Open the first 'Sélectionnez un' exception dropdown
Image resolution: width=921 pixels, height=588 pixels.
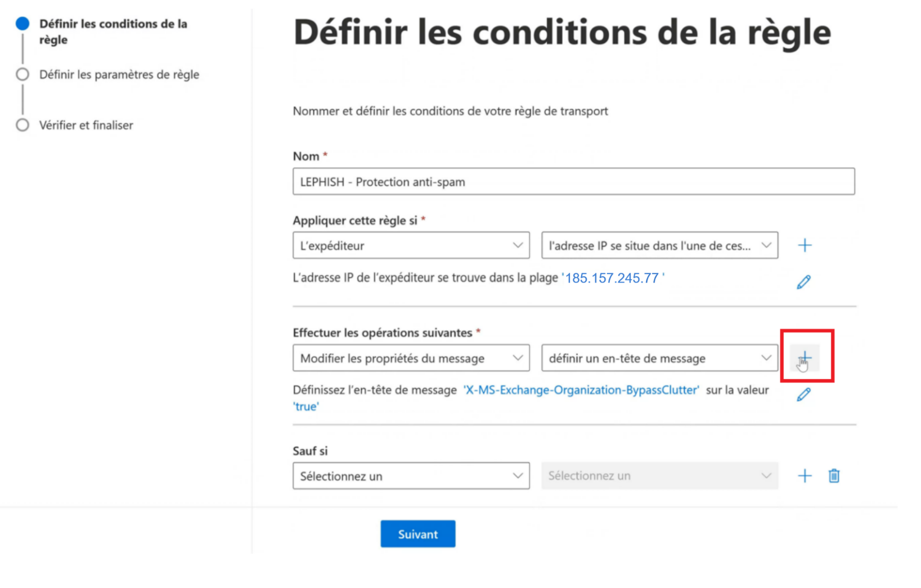tap(411, 476)
